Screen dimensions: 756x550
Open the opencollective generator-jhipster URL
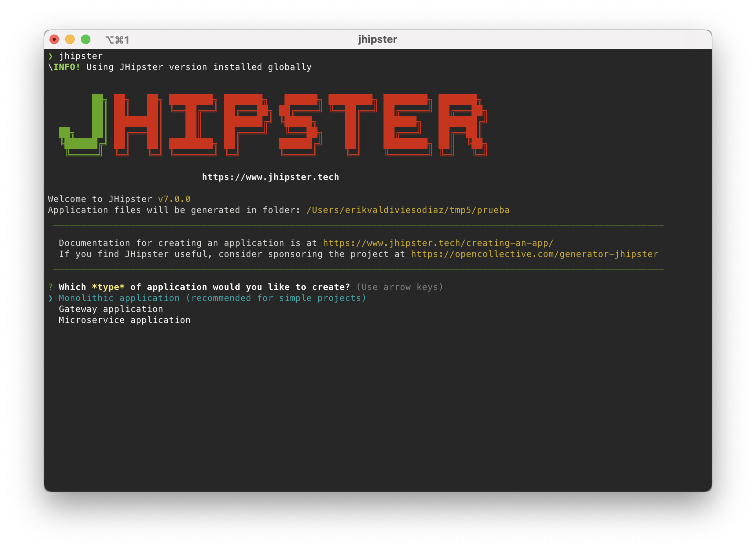tap(535, 254)
